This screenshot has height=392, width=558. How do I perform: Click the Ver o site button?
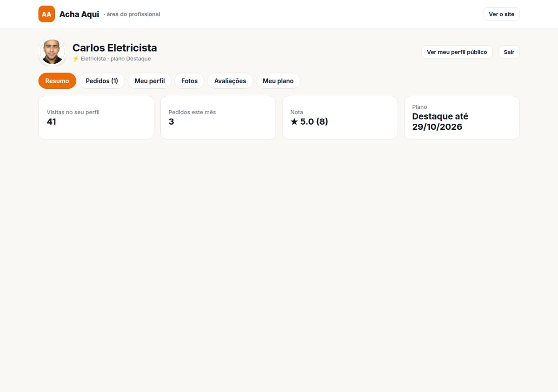click(501, 14)
